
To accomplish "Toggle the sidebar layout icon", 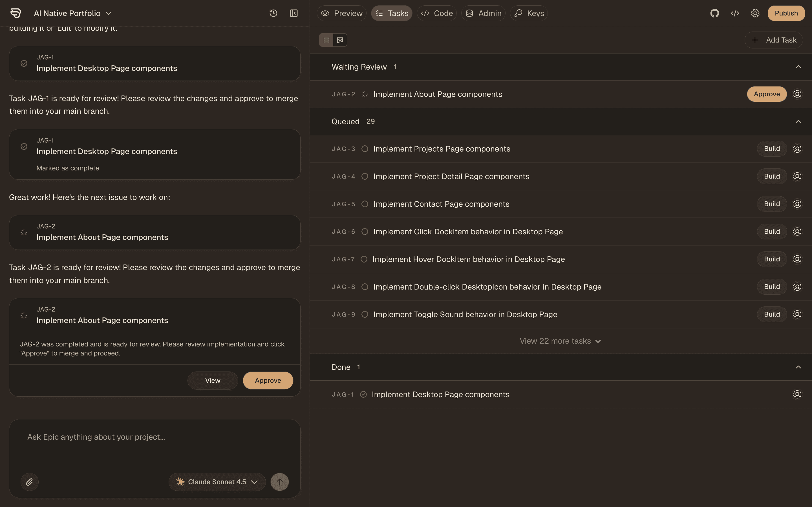I will tap(293, 13).
